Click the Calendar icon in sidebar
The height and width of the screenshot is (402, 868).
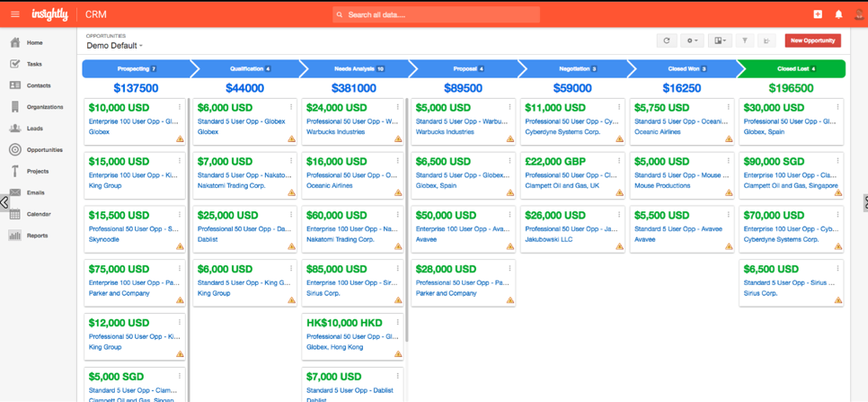pos(15,214)
